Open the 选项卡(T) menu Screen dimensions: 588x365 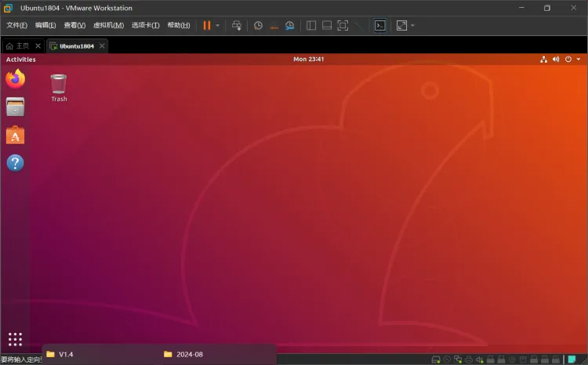click(146, 25)
